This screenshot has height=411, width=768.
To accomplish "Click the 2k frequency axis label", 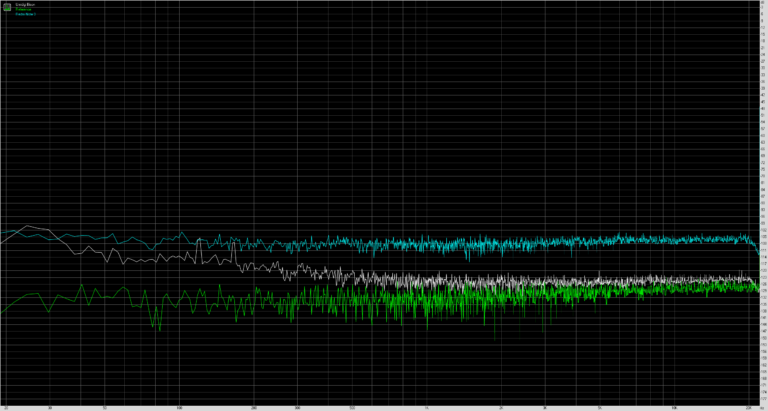I will 502,407.
